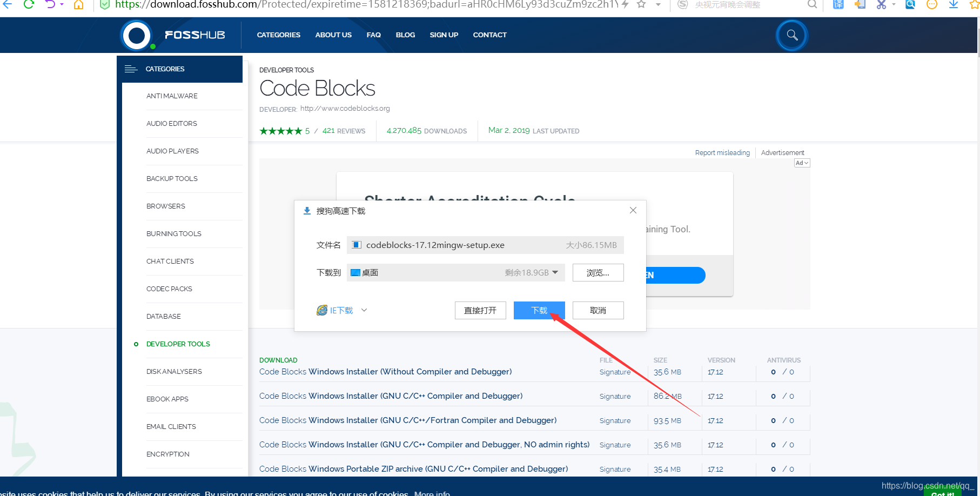Bookmark page with star icon
This screenshot has width=980, height=496.
click(x=641, y=4)
